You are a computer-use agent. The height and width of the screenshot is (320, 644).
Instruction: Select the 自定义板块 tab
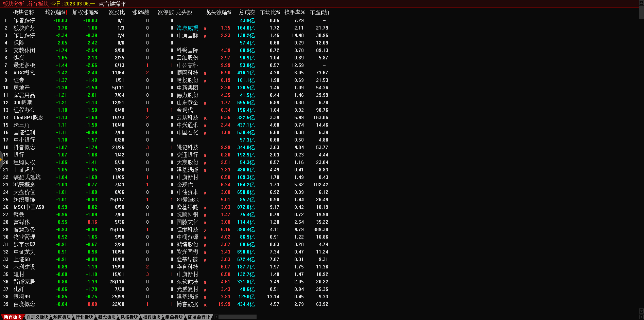[37, 317]
